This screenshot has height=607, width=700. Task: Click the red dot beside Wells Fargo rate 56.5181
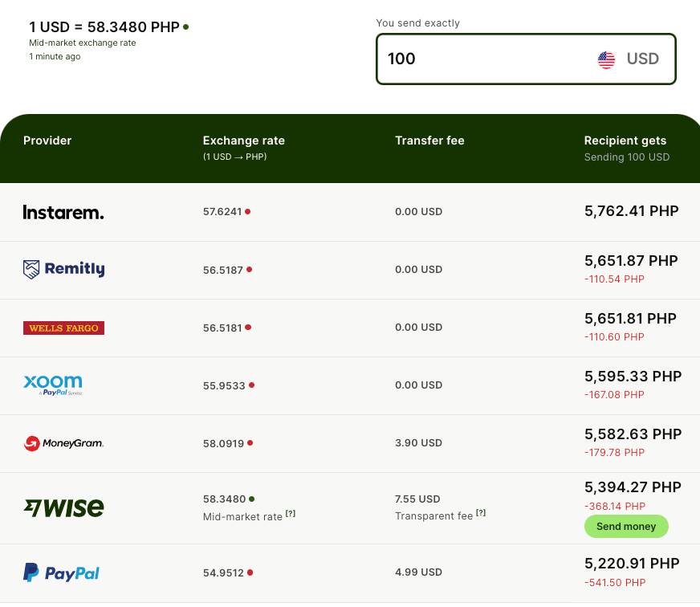tap(248, 328)
